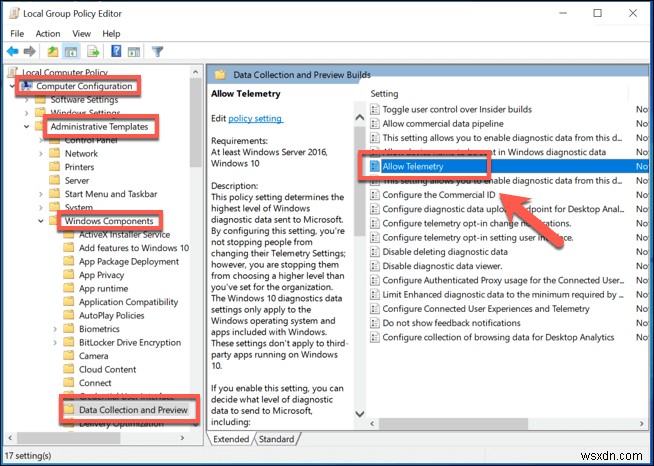The height and width of the screenshot is (466, 654).
Task: Select Windows Components in the tree
Action: pyautogui.click(x=109, y=221)
